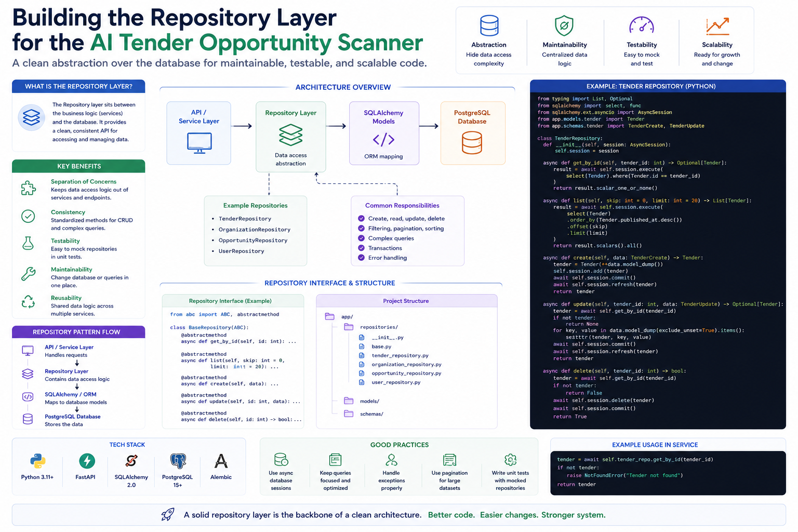Click the Good Practices heading
Screen dimensions: 798x532
click(400, 445)
